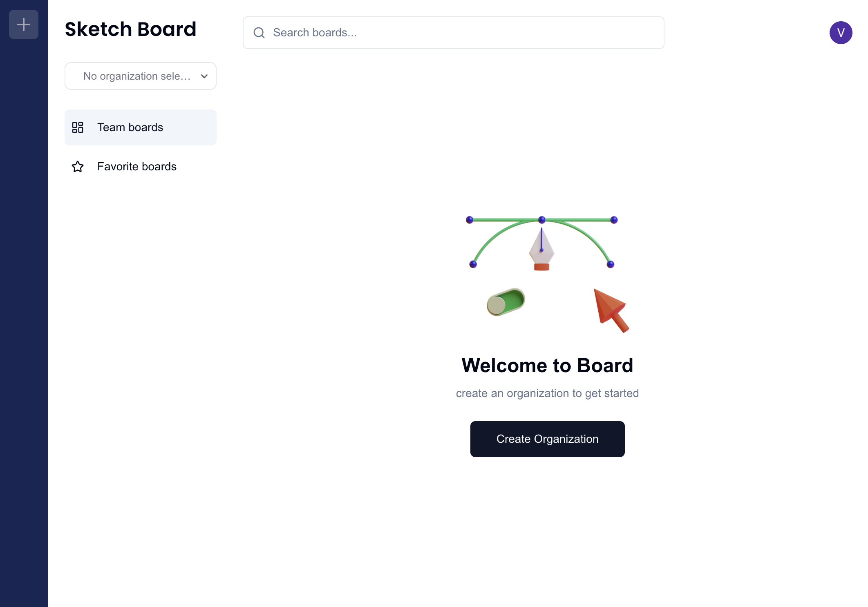Click the green toggle switch illustration
The image size is (868, 607).
point(506,302)
